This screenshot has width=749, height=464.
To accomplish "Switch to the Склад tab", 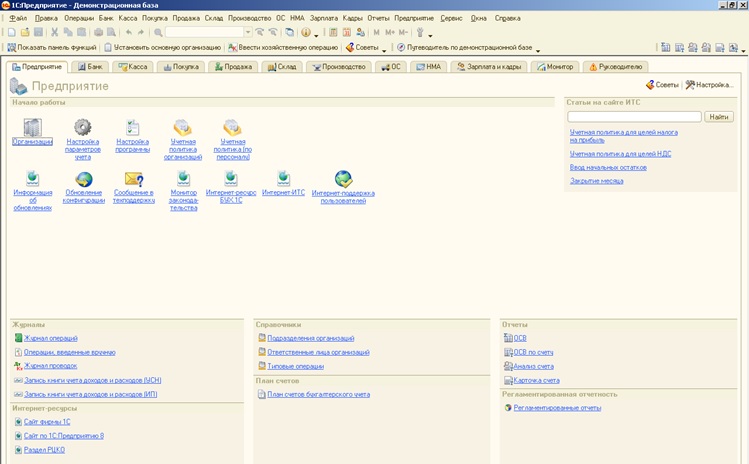I will pyautogui.click(x=282, y=67).
